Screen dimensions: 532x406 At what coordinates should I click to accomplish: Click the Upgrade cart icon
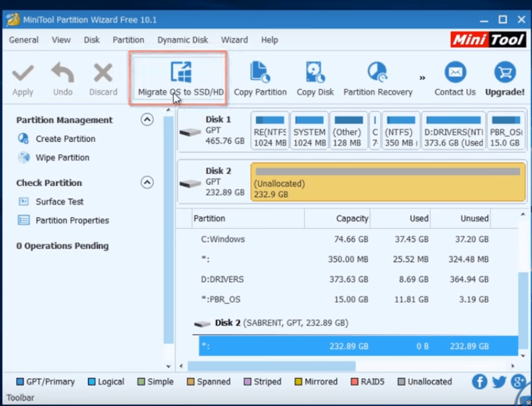point(505,72)
